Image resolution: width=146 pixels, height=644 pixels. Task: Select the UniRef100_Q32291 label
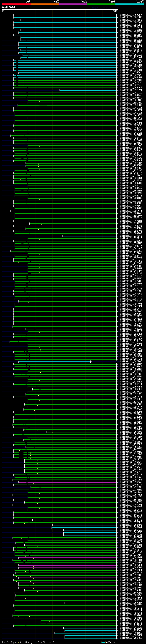click(131, 417)
